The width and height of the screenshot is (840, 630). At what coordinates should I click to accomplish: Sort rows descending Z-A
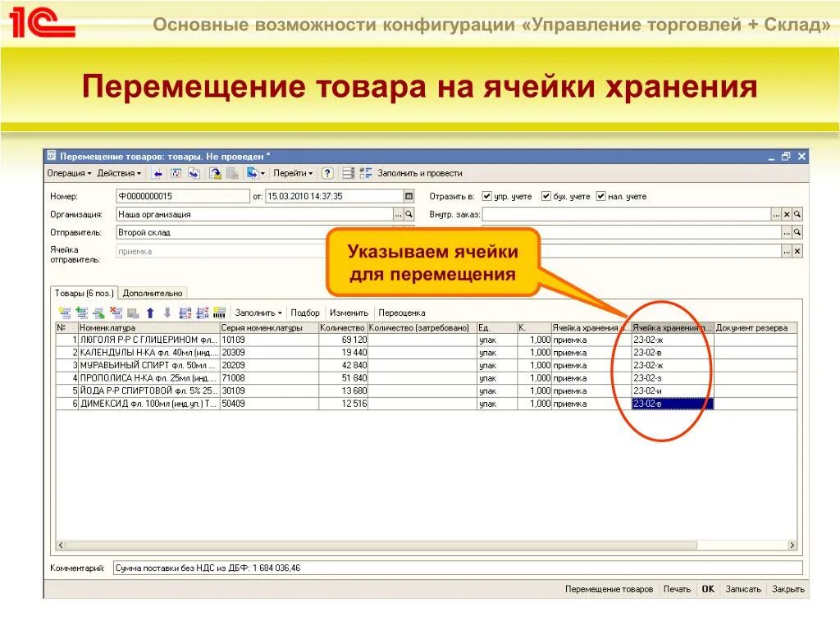[203, 313]
